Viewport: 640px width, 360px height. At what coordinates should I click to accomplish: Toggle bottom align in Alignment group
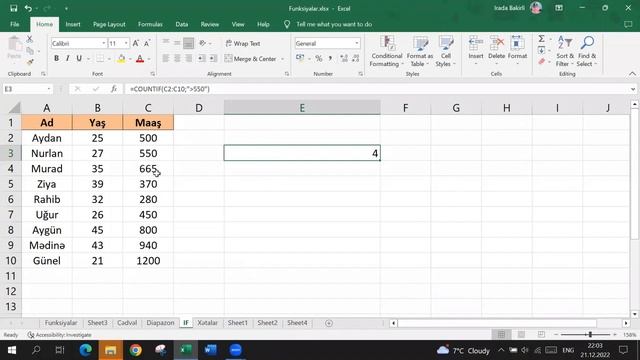189,43
